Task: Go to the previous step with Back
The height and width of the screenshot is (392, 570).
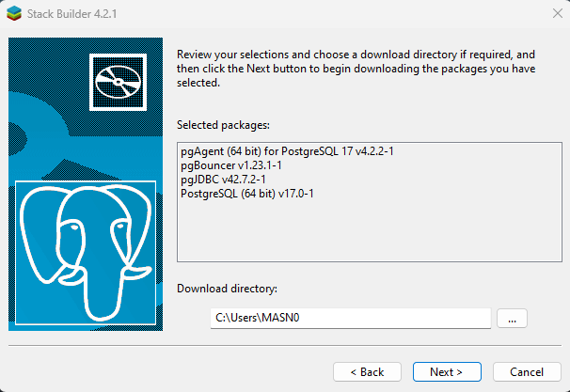Action: click(367, 372)
